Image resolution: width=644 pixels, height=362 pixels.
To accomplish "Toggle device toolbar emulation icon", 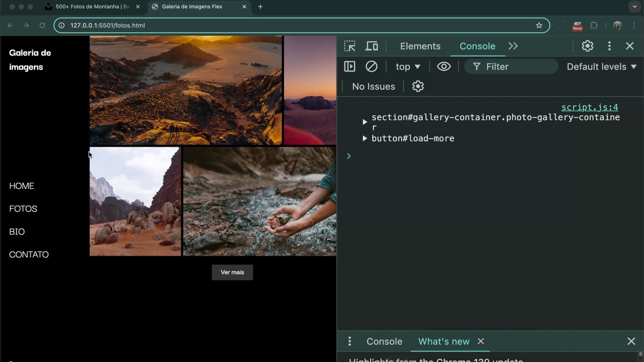I will pyautogui.click(x=372, y=46).
